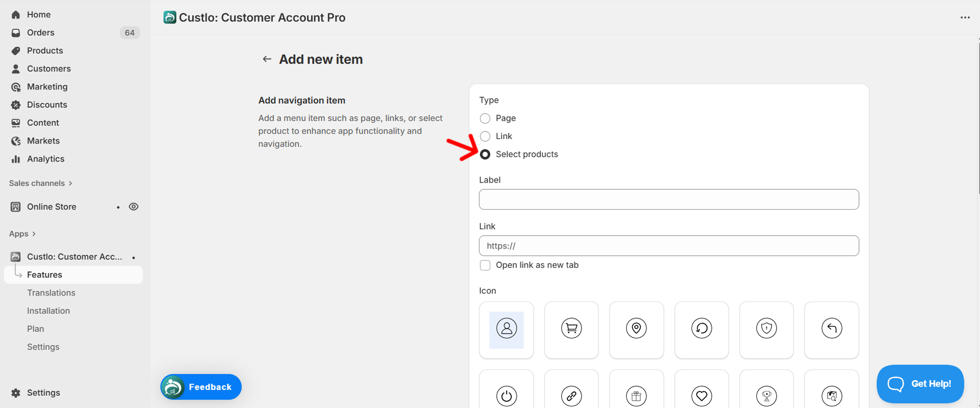Pick the gift box icon
Screen dimensions: 980x408
tap(636, 395)
